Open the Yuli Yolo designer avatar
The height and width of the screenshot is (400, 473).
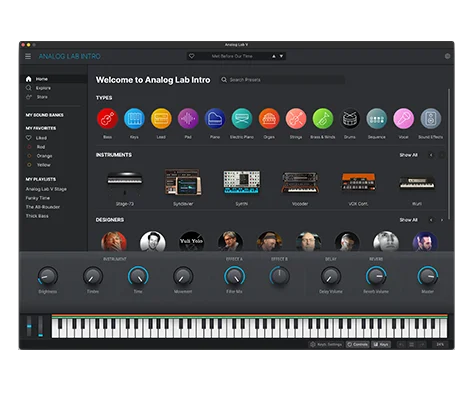click(x=191, y=241)
